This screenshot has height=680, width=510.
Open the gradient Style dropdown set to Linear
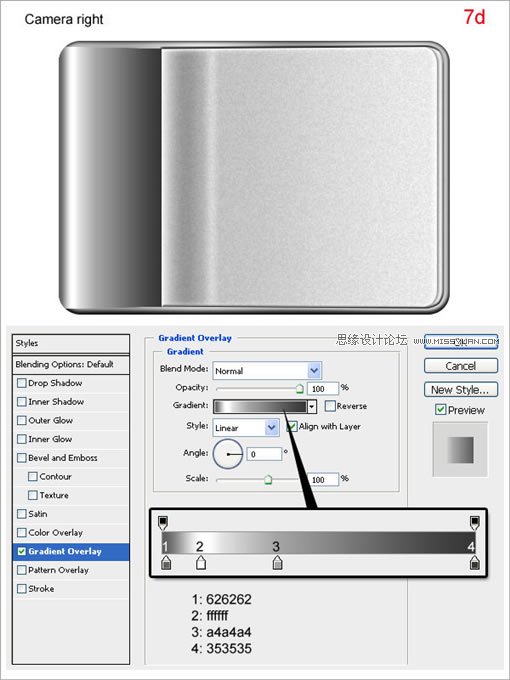click(x=246, y=428)
